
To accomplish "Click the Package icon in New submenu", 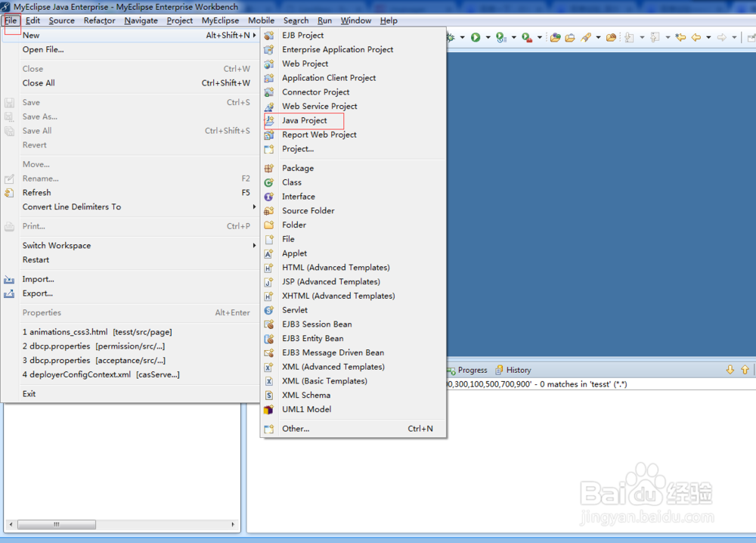I will [x=269, y=169].
